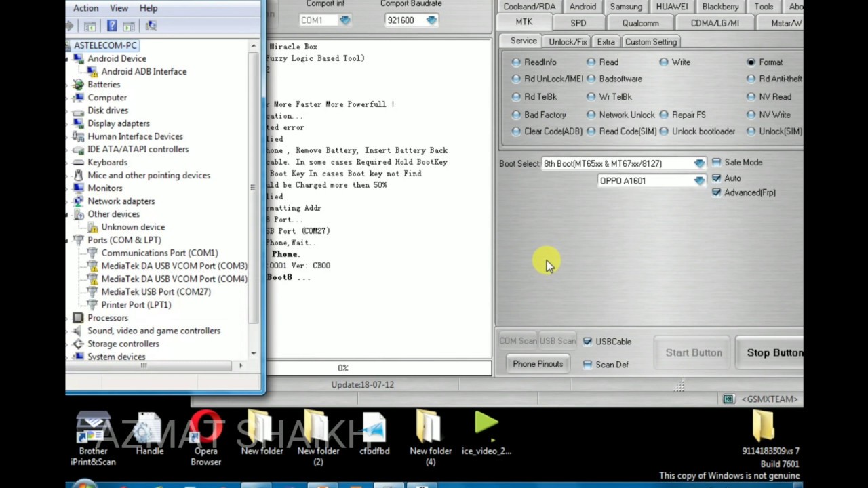Open the Comport inf COM1 dropdown
The height and width of the screenshot is (488, 868).
pos(344,20)
